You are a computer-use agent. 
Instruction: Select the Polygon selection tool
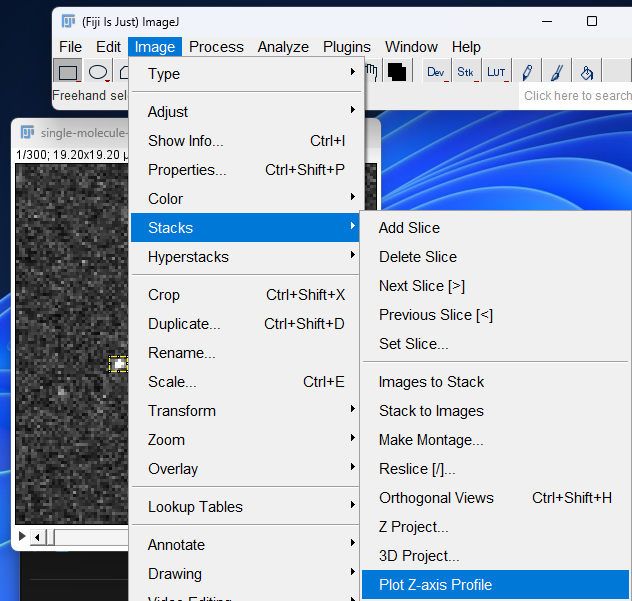coord(123,73)
